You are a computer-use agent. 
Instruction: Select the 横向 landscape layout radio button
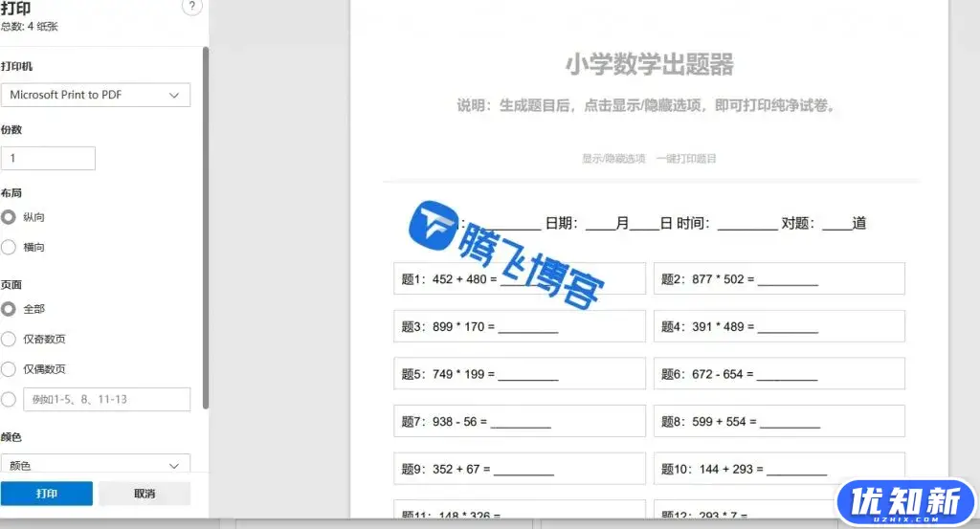coord(8,248)
